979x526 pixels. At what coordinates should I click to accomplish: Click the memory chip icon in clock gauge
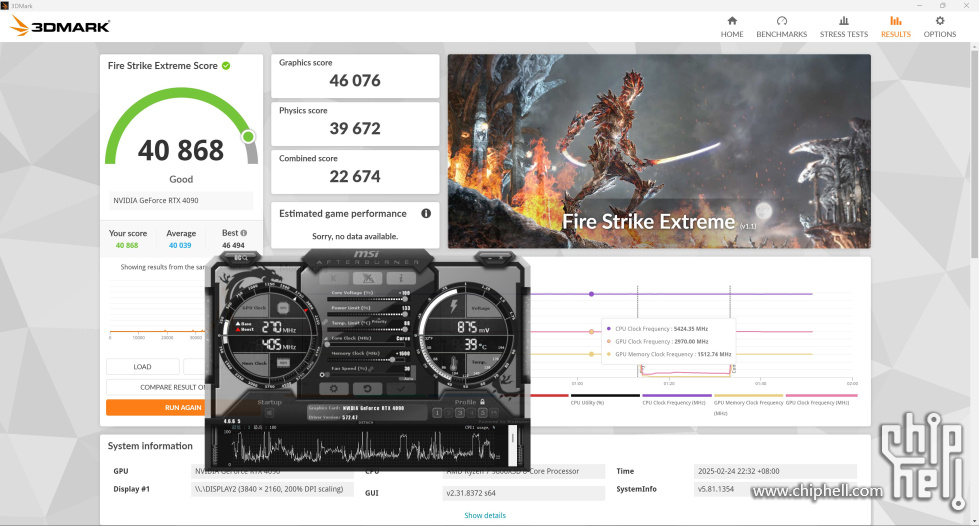(x=283, y=362)
